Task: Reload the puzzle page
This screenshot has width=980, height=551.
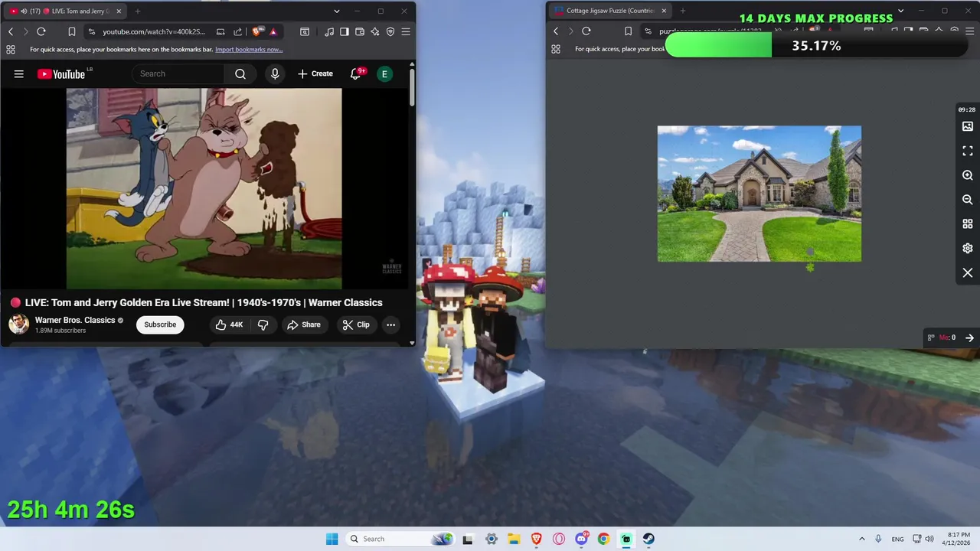Action: (x=586, y=31)
